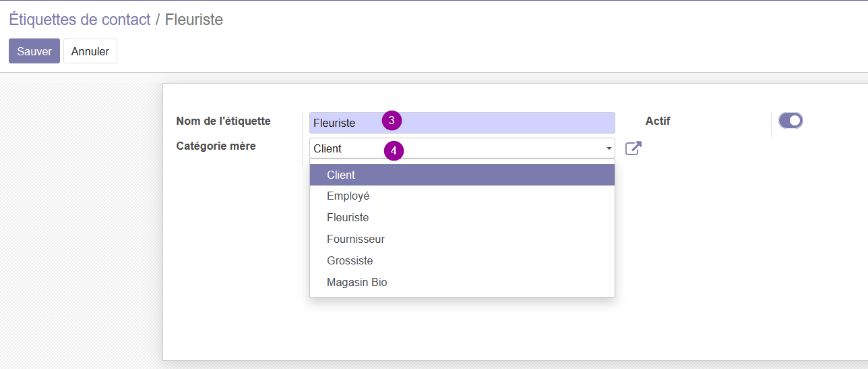Click the Annuler button
The width and height of the screenshot is (868, 369).
[90, 51]
